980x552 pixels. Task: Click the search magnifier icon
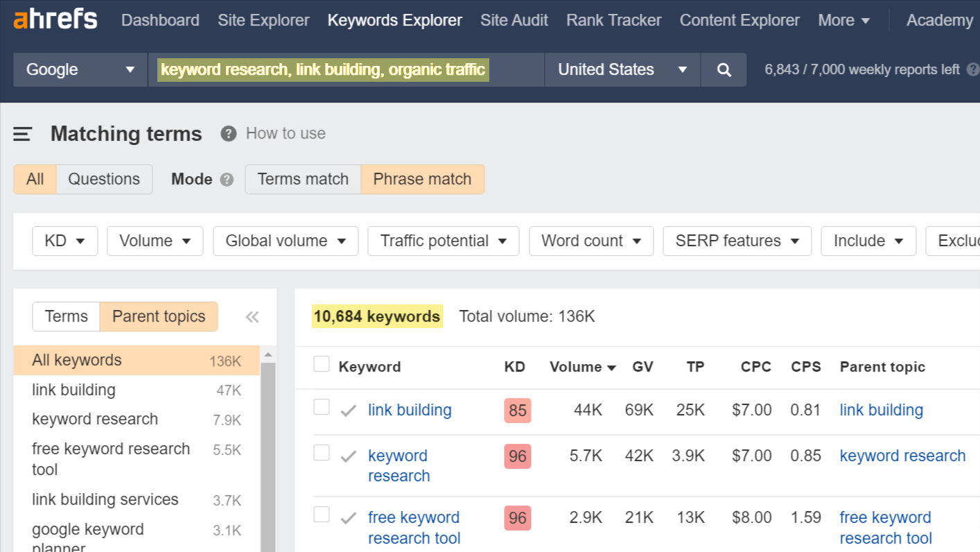[724, 69]
